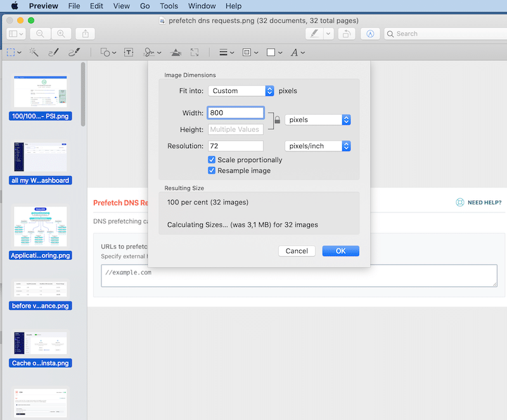
Task: Expand the selection tool options chevron
Action: click(x=20, y=53)
